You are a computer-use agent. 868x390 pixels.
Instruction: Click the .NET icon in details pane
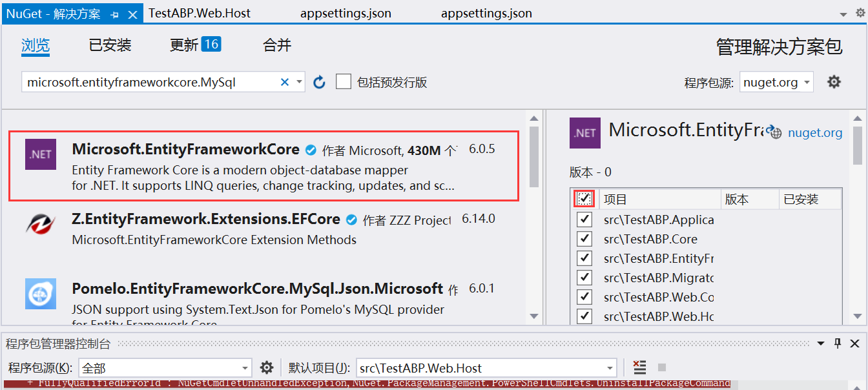(x=585, y=133)
